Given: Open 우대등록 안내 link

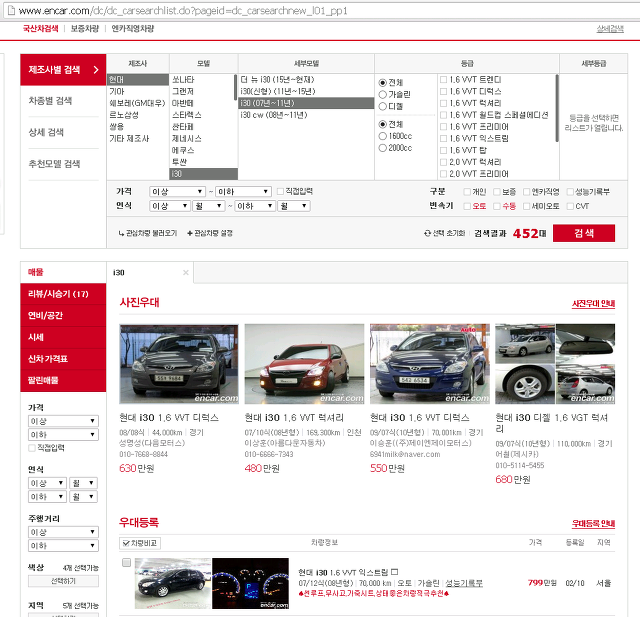Looking at the screenshot, I should (593, 524).
